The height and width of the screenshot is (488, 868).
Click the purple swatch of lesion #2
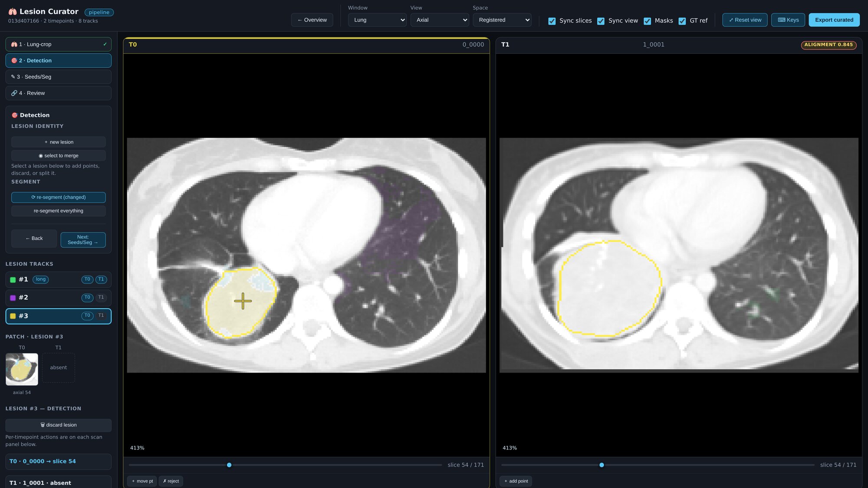coord(13,298)
